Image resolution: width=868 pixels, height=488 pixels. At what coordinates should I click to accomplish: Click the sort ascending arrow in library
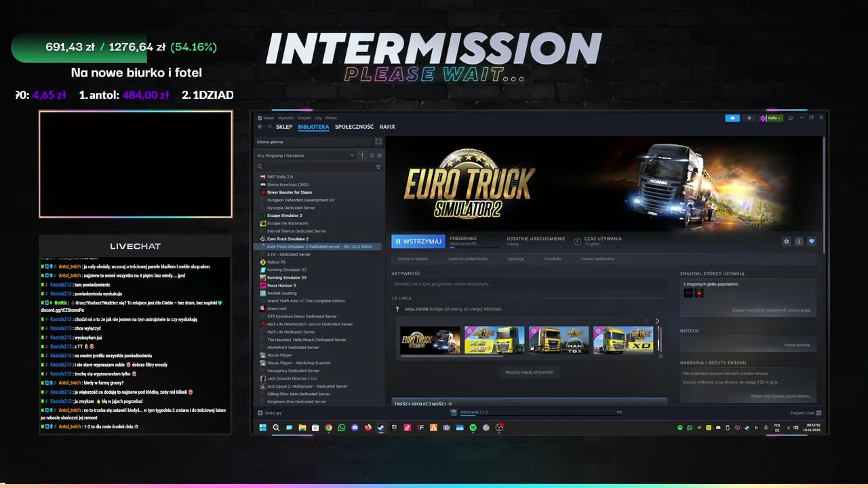[x=362, y=155]
